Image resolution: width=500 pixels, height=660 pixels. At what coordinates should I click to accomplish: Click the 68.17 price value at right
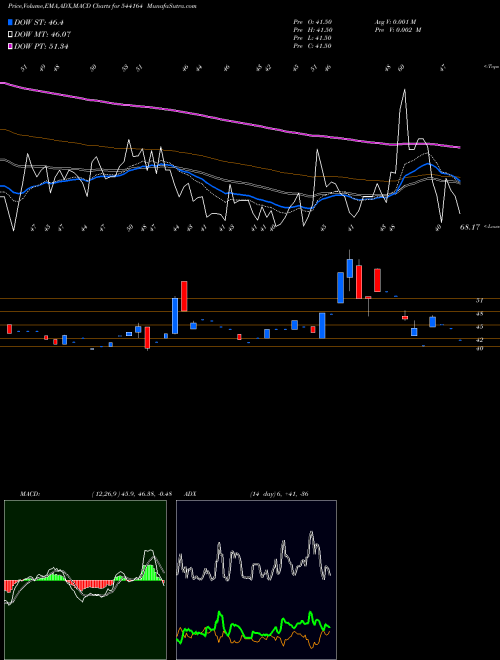tap(470, 227)
